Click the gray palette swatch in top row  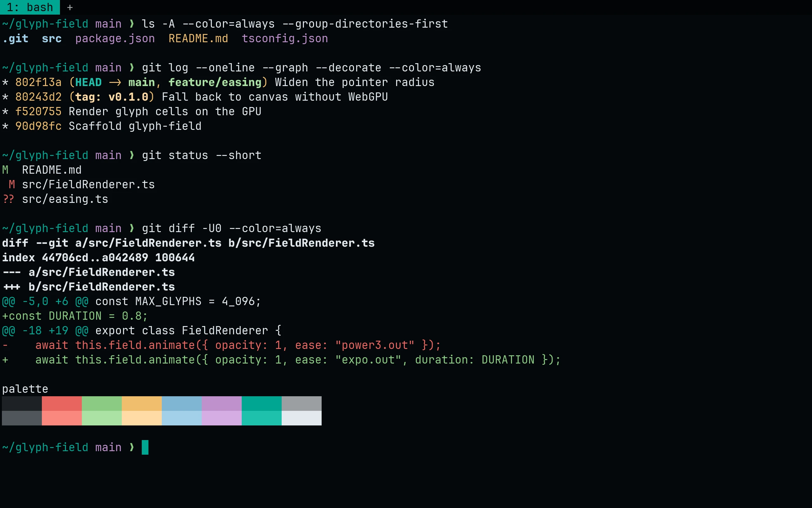[301, 404]
